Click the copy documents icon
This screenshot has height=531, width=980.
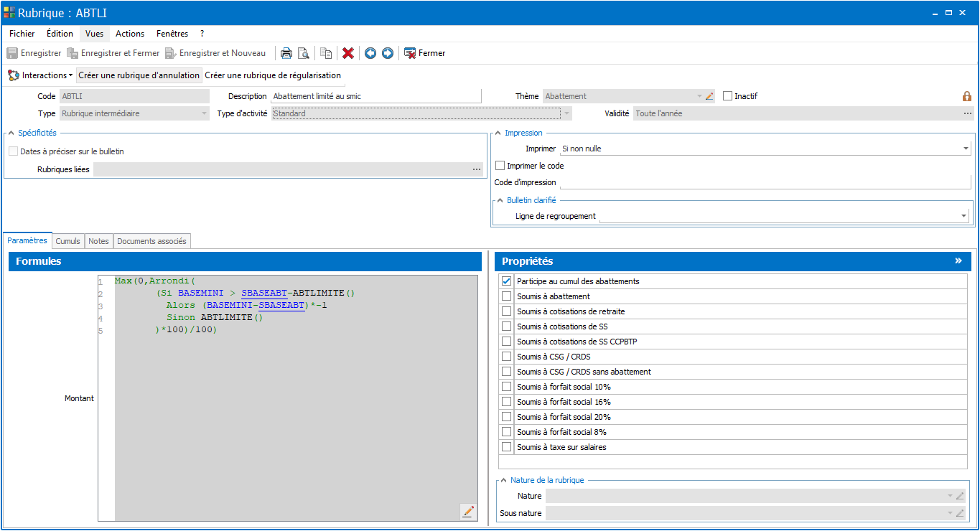pos(326,53)
